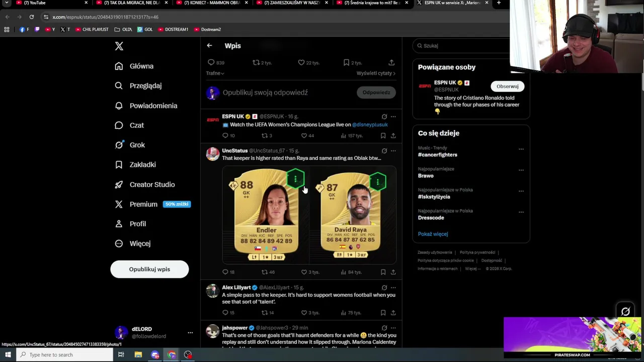Screen dimensions: 644x362
Task: Share the UncStatus post
Action: point(393,272)
